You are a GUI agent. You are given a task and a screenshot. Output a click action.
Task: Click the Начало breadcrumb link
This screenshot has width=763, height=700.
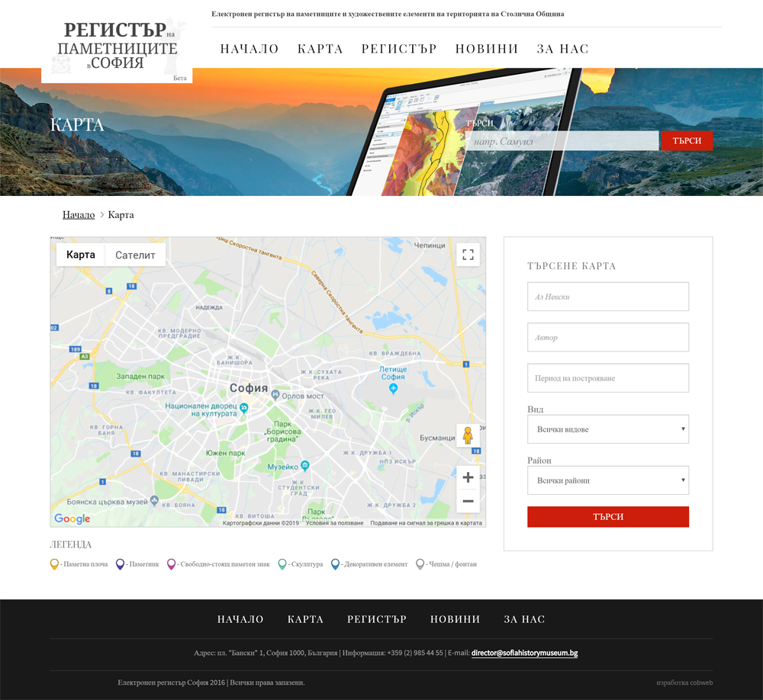79,214
